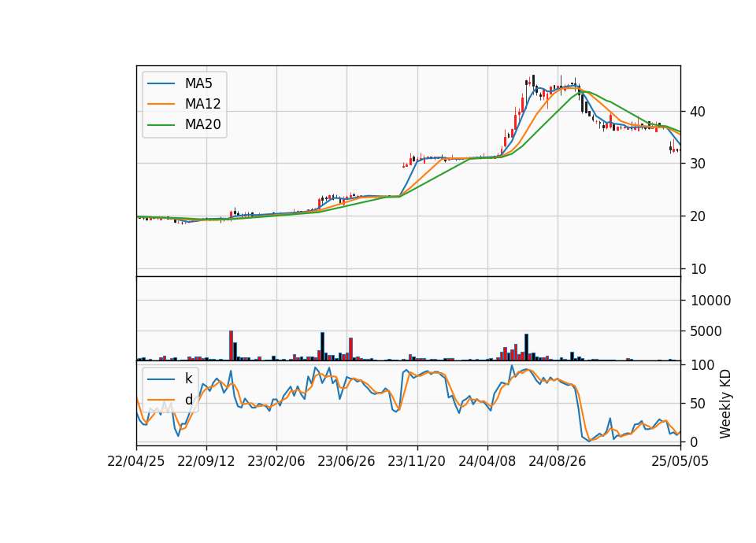Click the MA12 legend label
The image size is (756, 543).
[202, 104]
